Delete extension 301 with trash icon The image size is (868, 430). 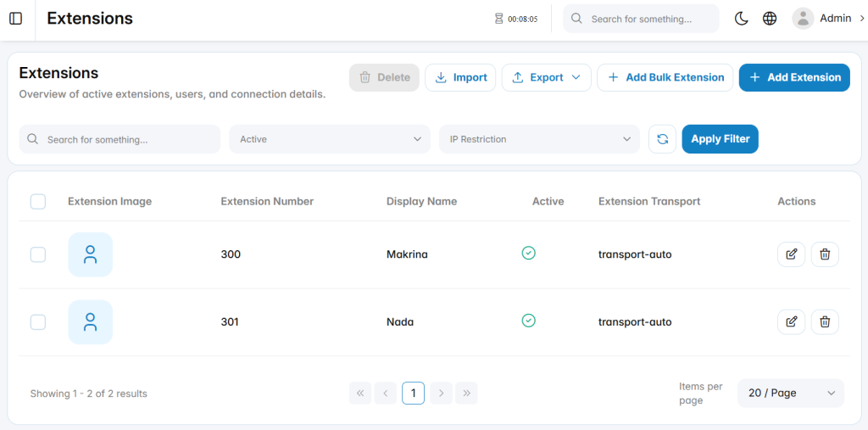825,322
